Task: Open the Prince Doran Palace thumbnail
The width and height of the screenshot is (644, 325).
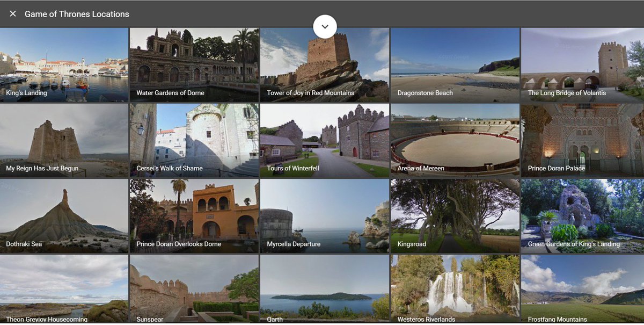Action: pos(582,141)
